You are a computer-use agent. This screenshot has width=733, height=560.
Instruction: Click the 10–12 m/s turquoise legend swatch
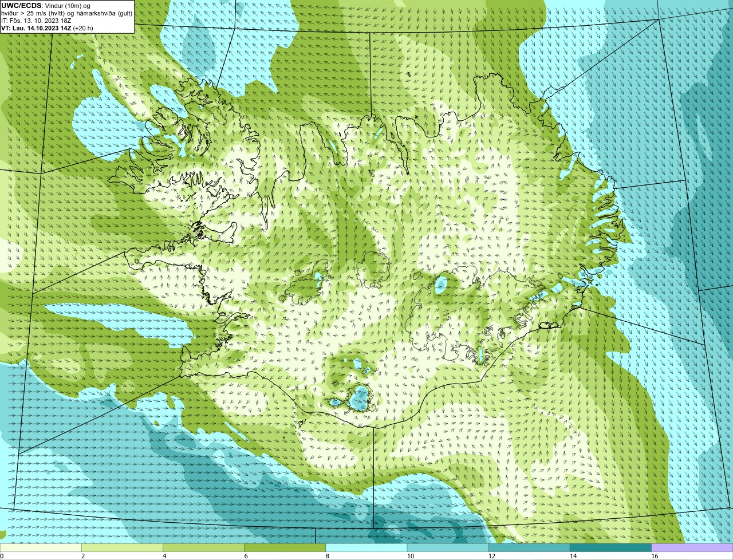click(x=448, y=548)
